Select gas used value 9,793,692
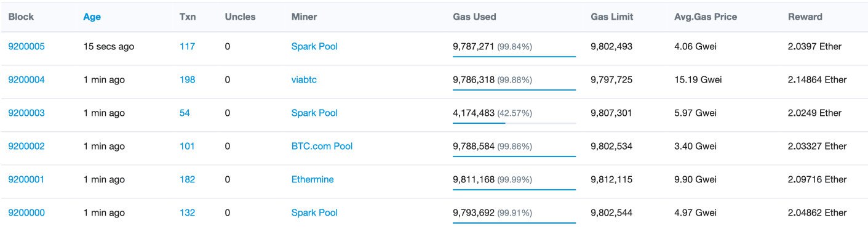This screenshot has height=231, width=868. 474,213
